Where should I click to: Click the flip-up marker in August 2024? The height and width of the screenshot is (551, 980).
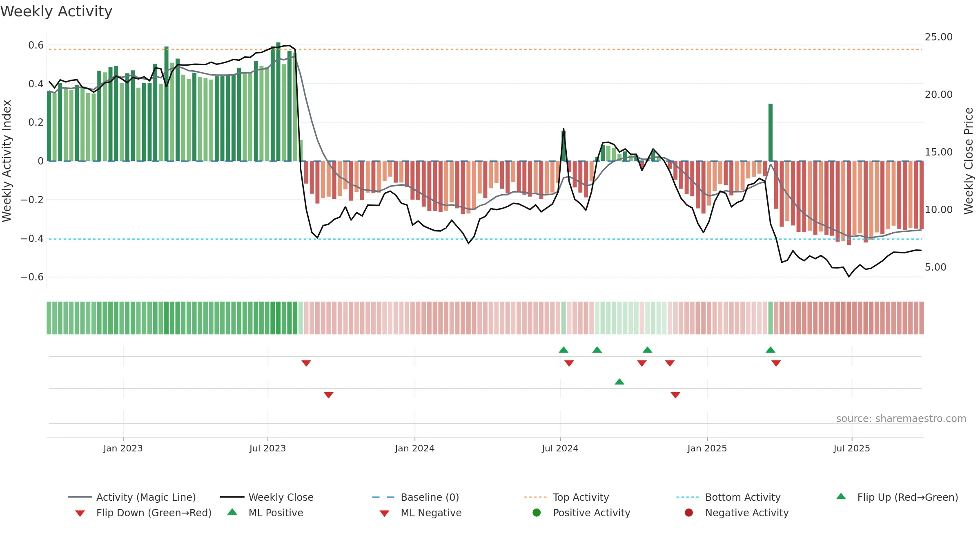point(597,350)
